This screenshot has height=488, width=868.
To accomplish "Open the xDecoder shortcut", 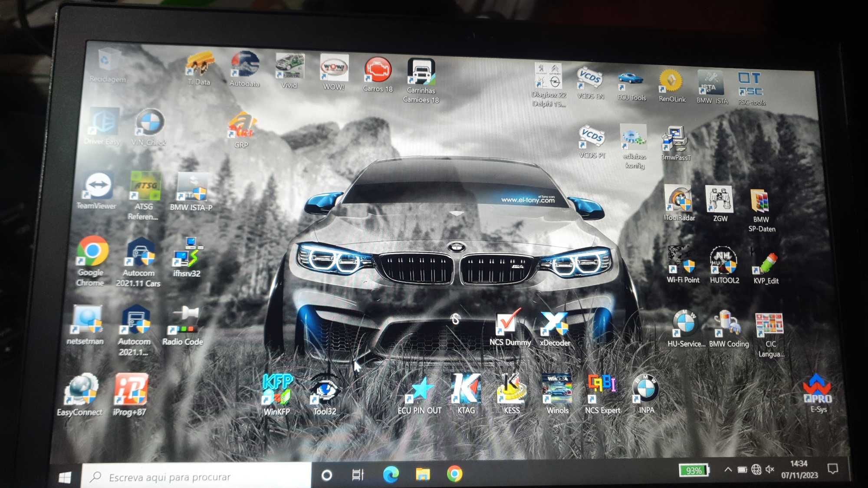I will click(x=555, y=329).
